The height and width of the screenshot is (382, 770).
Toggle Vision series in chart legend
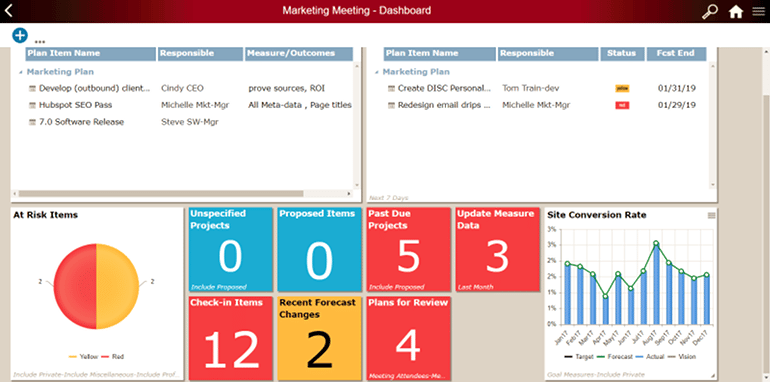pos(682,357)
